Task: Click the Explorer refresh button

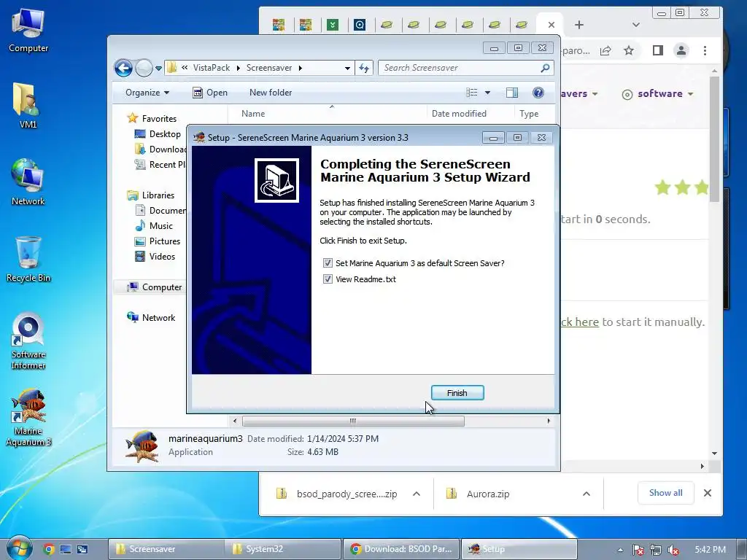Action: tap(364, 68)
